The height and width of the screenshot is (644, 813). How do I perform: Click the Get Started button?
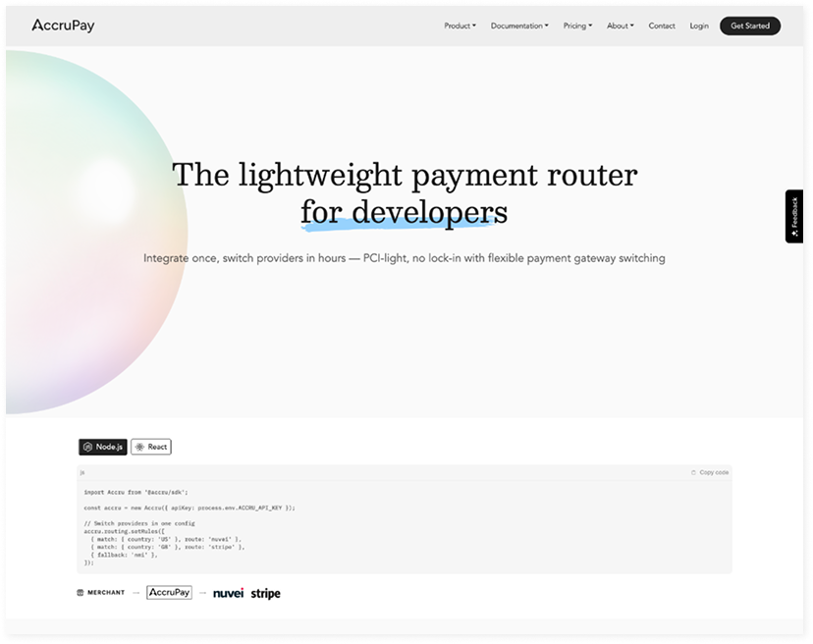click(x=749, y=26)
